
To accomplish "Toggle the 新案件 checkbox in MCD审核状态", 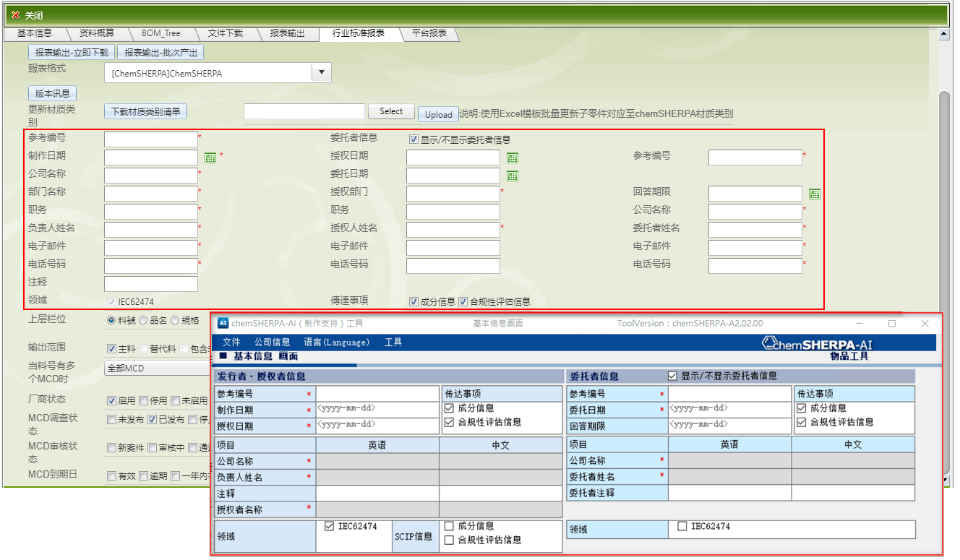I will [x=112, y=448].
